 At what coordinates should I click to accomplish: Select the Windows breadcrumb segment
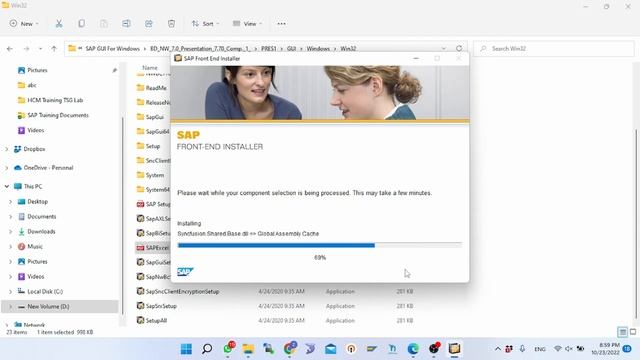[318, 49]
